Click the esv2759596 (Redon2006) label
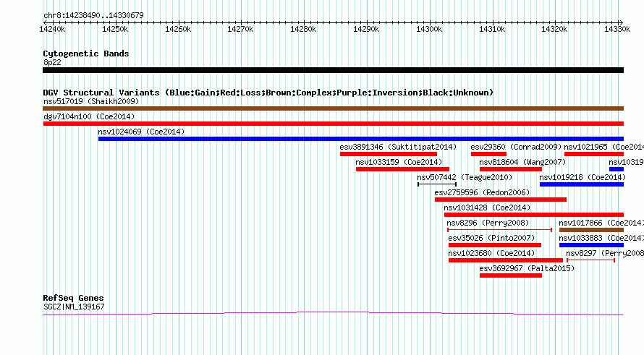This screenshot has height=355, width=644. point(482,192)
